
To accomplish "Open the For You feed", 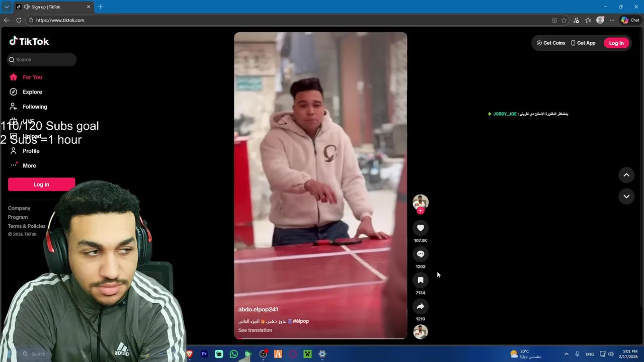I will click(26, 77).
